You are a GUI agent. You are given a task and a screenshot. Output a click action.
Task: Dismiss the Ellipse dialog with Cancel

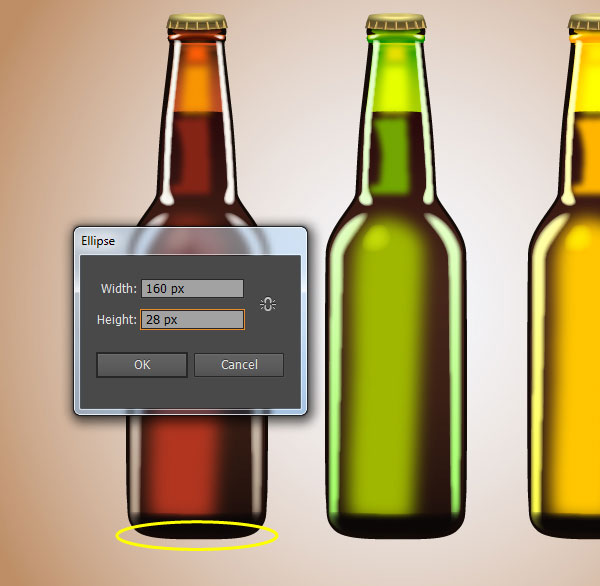239,365
